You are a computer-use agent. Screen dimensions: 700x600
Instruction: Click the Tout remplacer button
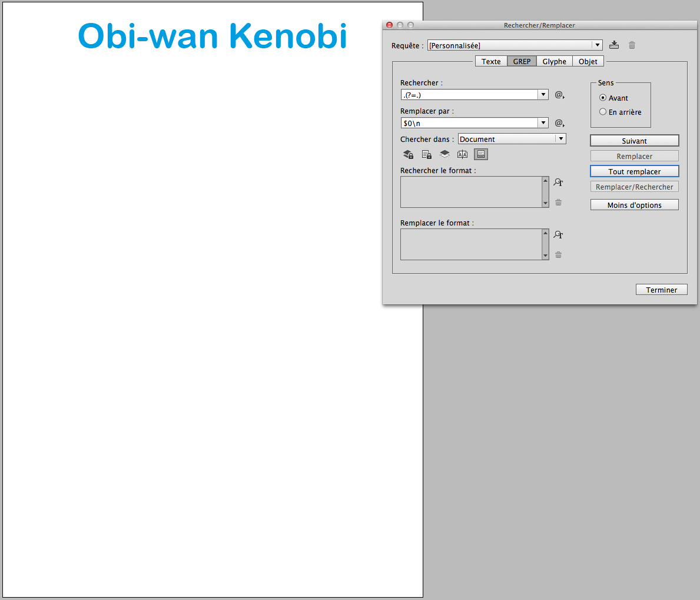point(635,171)
